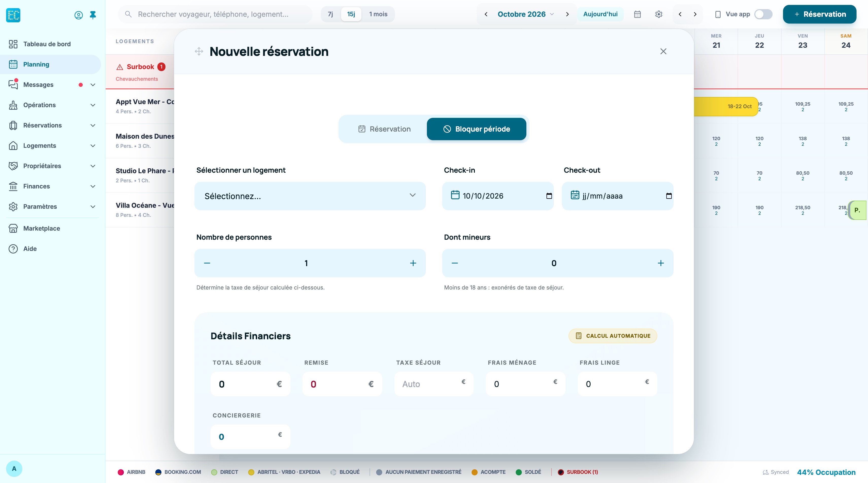Toggle the sidebar pin icon

(93, 15)
